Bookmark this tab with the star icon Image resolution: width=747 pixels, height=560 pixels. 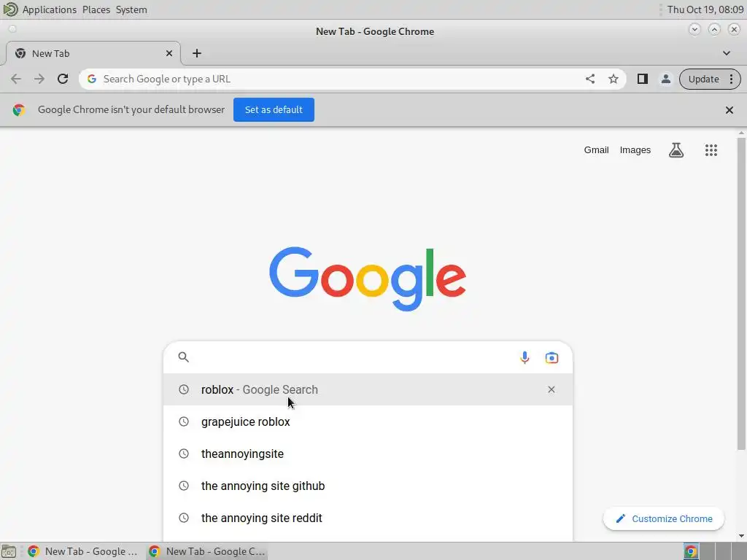(613, 79)
